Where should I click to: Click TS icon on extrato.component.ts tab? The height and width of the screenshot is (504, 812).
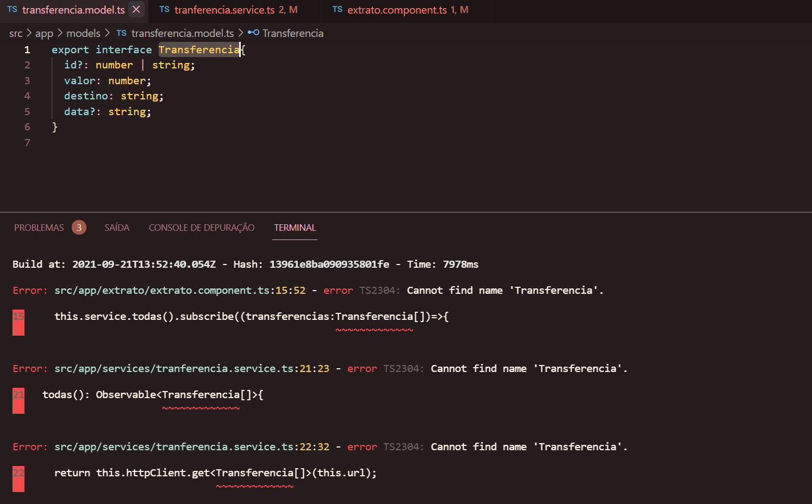pyautogui.click(x=338, y=10)
